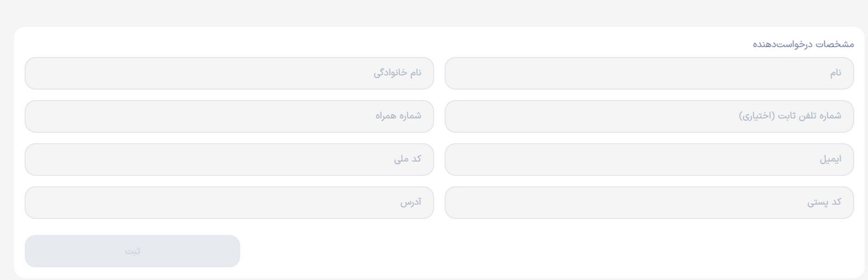Click the 'نام خانوادگی' placeholder text
The image size is (868, 280).
point(397,73)
